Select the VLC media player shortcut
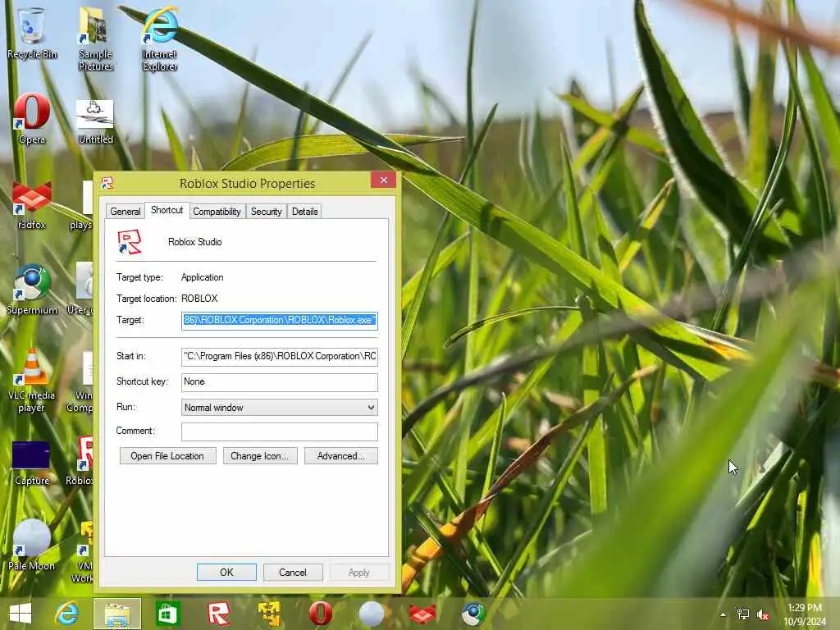 coord(32,381)
